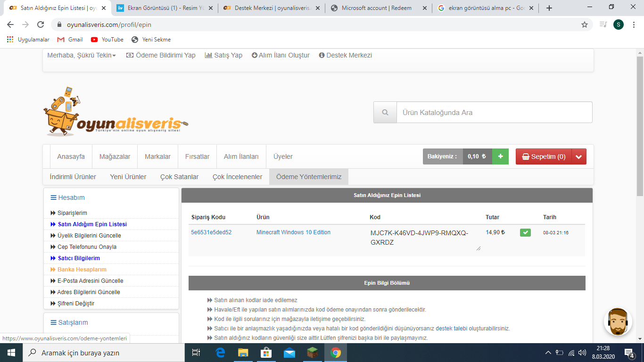Open the Sepetim (0) cart button
Screen dimensions: 644x362
pyautogui.click(x=544, y=156)
